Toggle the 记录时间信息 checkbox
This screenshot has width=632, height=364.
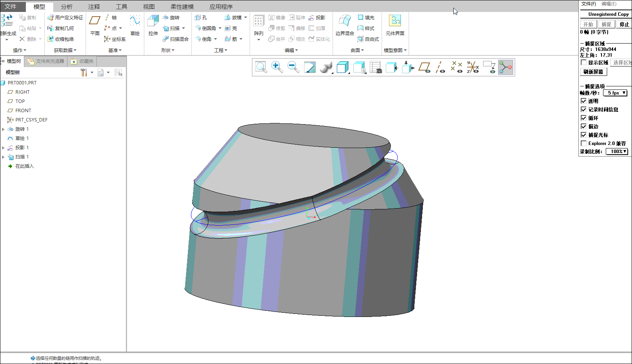pos(583,110)
